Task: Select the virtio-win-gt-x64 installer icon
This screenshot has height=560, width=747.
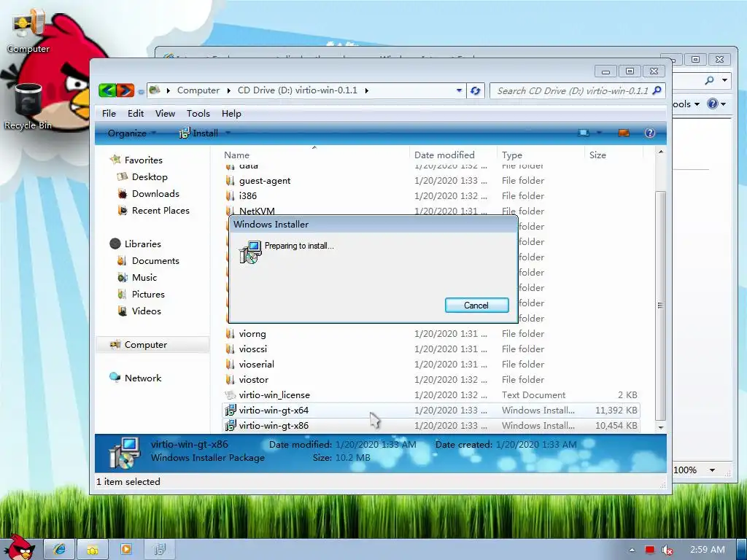Action: click(231, 410)
